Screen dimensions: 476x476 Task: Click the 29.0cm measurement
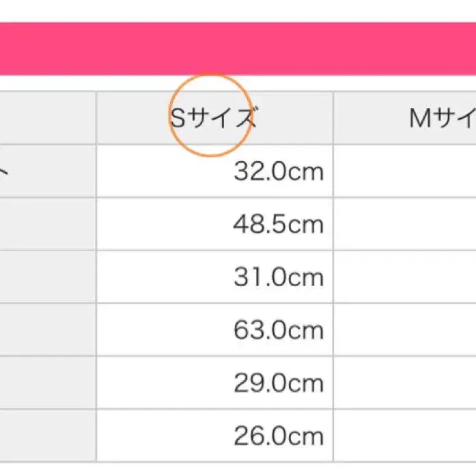coord(278,383)
